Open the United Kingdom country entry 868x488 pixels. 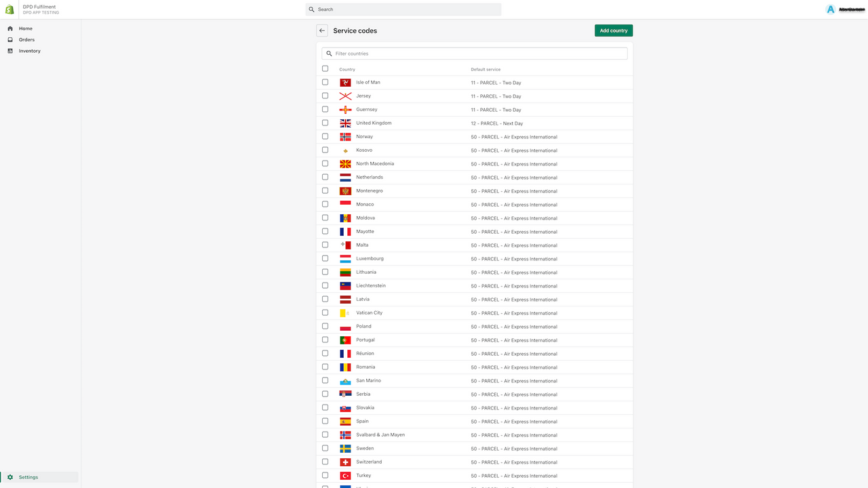[x=374, y=123]
